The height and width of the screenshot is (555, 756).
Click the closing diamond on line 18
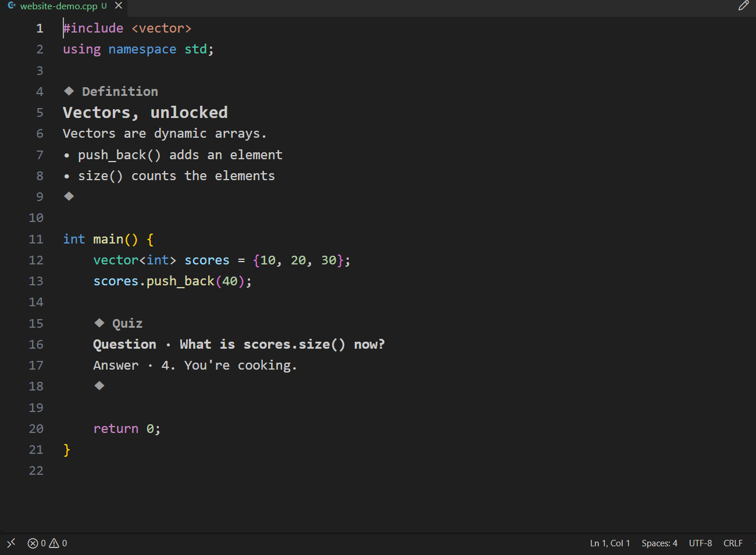[x=99, y=385]
